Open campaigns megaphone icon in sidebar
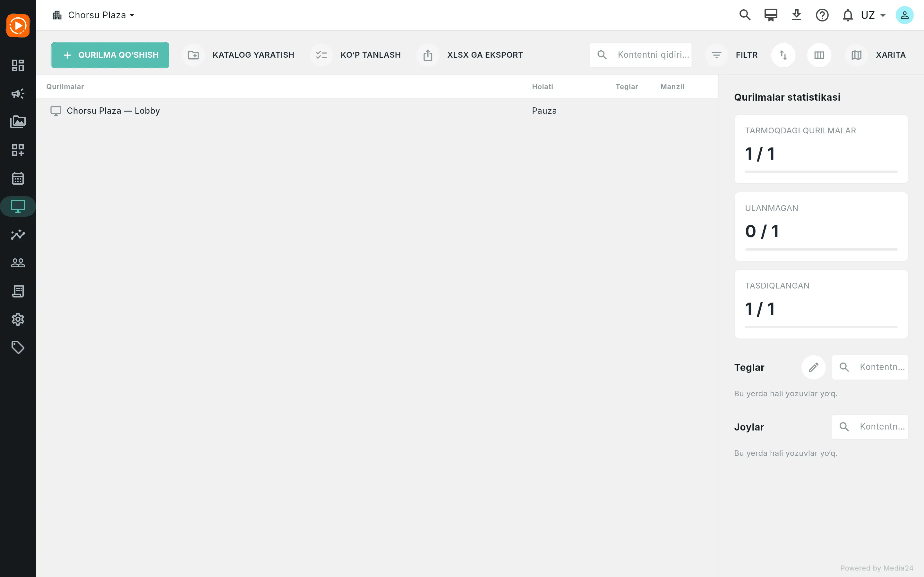 coord(18,94)
